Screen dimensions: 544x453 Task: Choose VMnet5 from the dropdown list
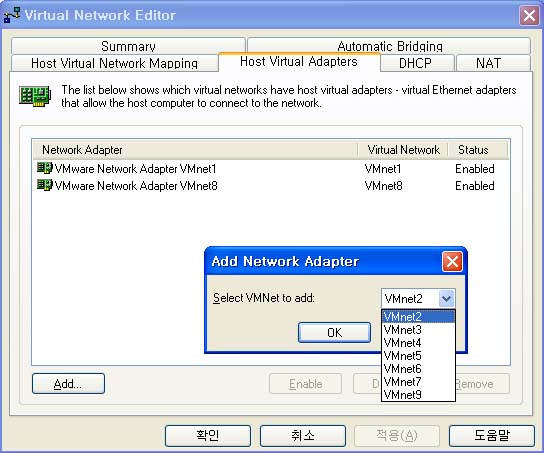(418, 356)
